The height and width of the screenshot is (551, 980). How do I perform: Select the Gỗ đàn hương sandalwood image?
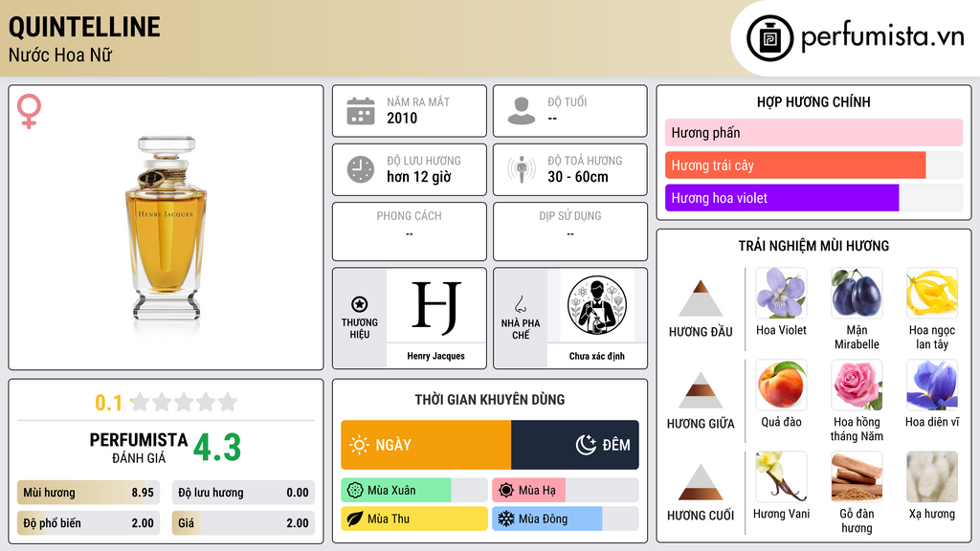click(857, 476)
